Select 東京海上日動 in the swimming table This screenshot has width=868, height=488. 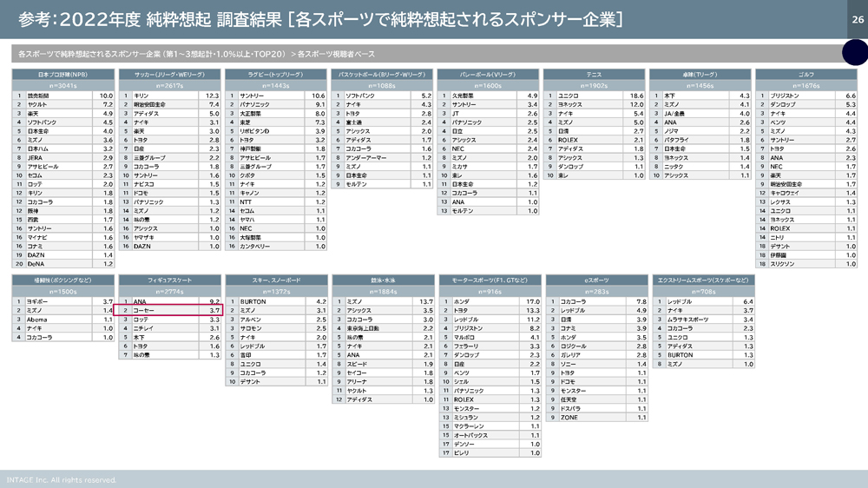point(363,328)
